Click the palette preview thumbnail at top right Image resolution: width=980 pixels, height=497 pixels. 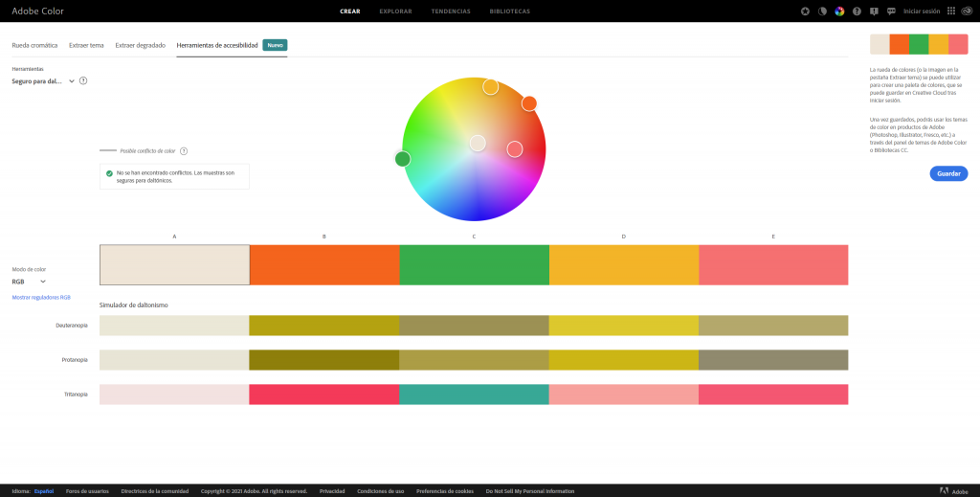(x=919, y=44)
